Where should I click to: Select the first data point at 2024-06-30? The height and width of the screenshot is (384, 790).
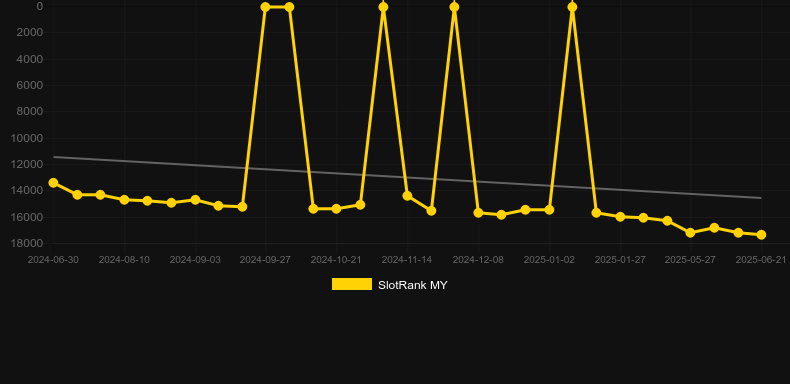point(53,183)
